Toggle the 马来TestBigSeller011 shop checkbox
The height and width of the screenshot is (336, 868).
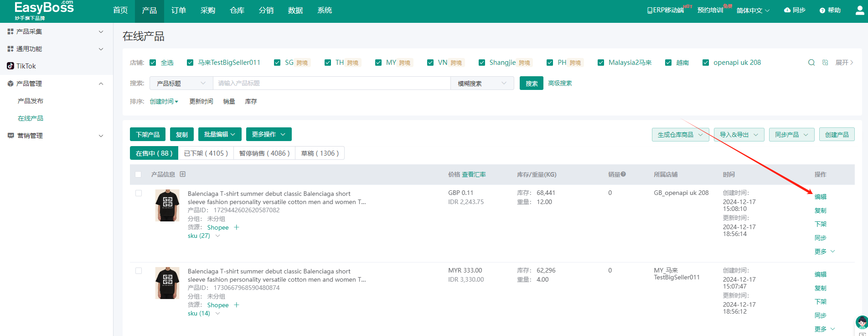[190, 63]
